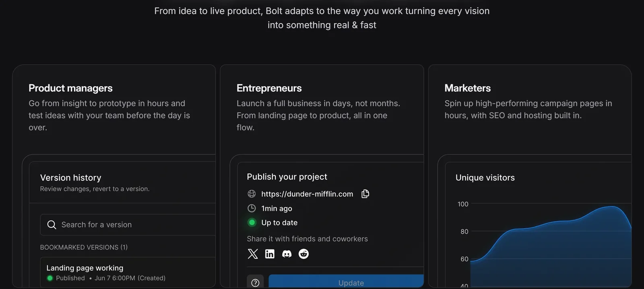Click the Product managers heading

click(x=70, y=88)
